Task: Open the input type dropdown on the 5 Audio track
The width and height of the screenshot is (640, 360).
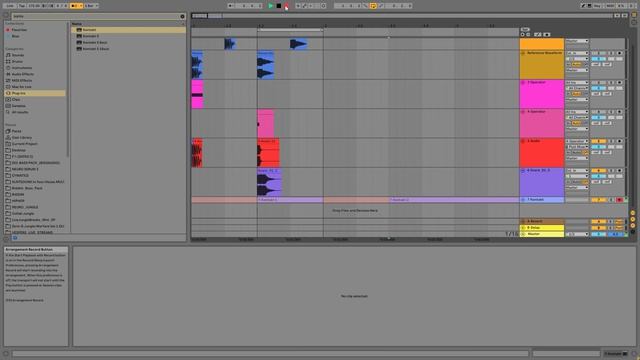Action: click(x=577, y=142)
